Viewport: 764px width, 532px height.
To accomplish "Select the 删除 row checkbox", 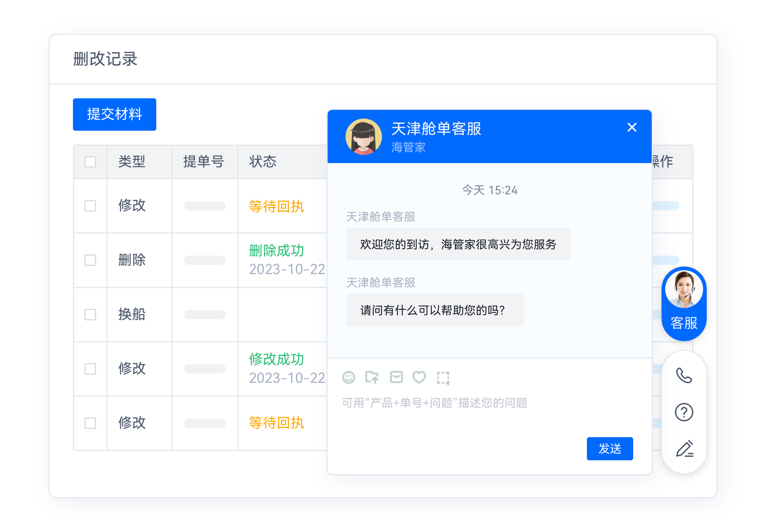I will [90, 260].
